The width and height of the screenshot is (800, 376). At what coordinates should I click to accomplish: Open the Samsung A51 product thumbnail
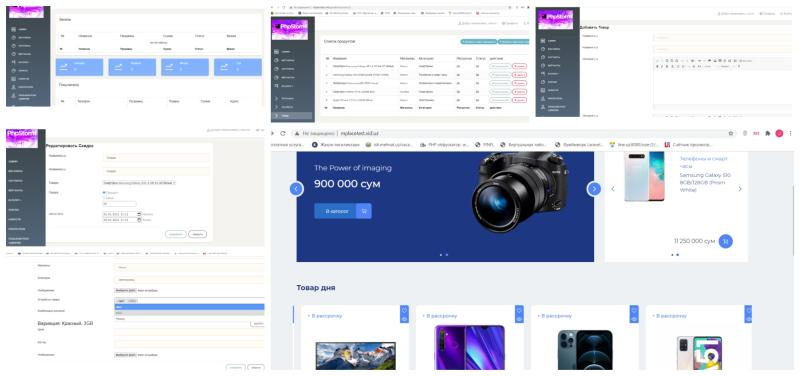[699, 353]
